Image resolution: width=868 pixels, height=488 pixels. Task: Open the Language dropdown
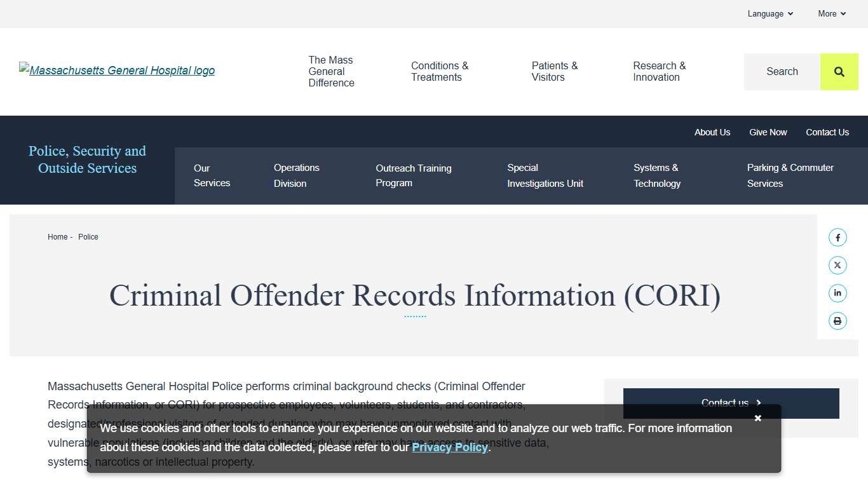point(770,13)
